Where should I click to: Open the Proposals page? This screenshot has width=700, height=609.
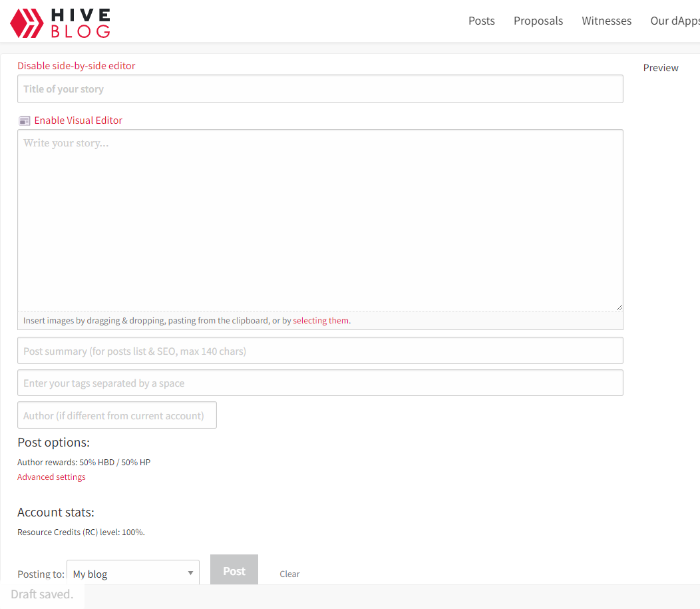click(538, 21)
